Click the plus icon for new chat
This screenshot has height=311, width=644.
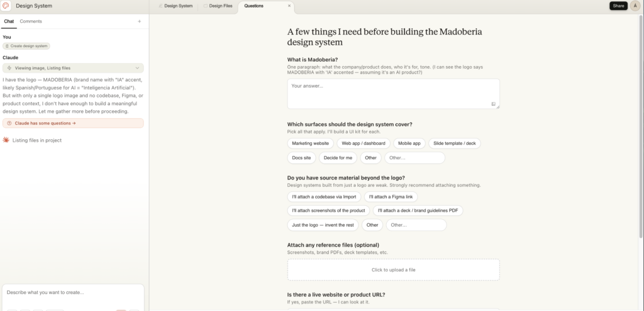tap(139, 21)
